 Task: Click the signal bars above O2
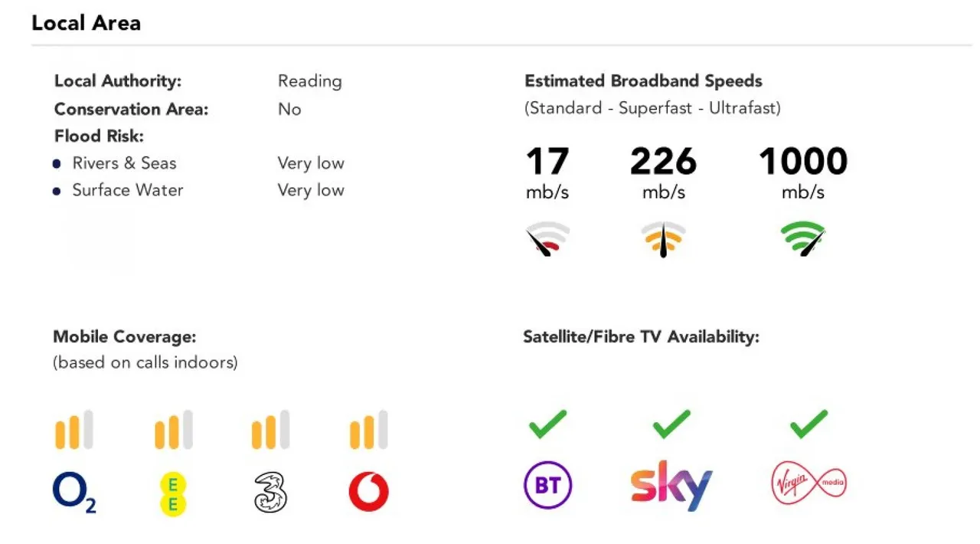tap(74, 430)
